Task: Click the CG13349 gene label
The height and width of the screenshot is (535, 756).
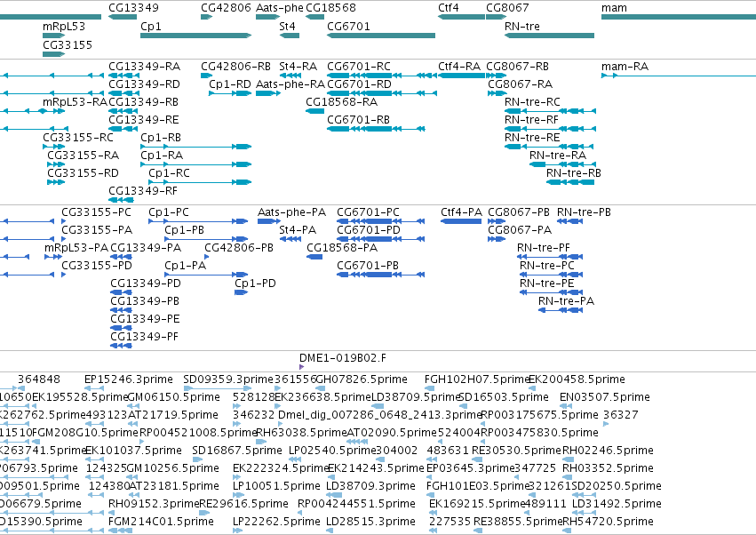Action: click(133, 8)
